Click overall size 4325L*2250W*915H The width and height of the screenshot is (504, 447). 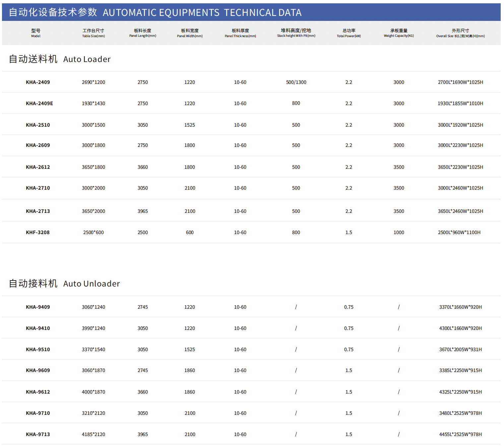coord(461,392)
